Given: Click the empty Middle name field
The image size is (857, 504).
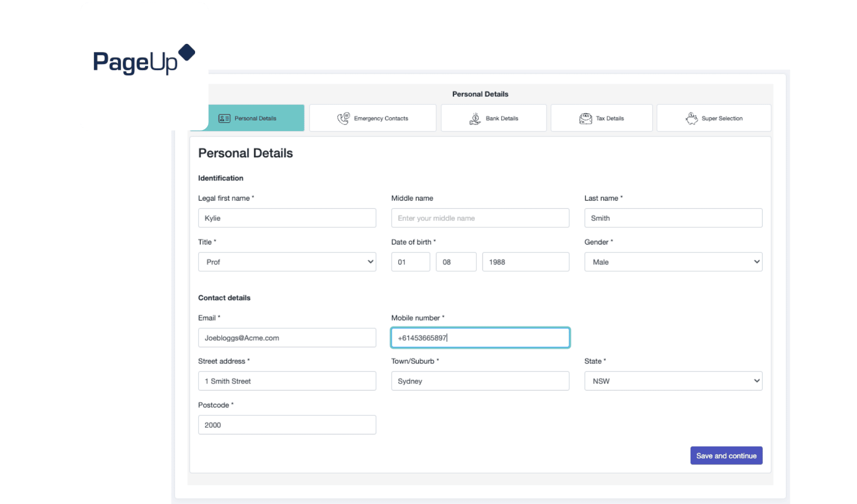Looking at the screenshot, I should coord(480,218).
